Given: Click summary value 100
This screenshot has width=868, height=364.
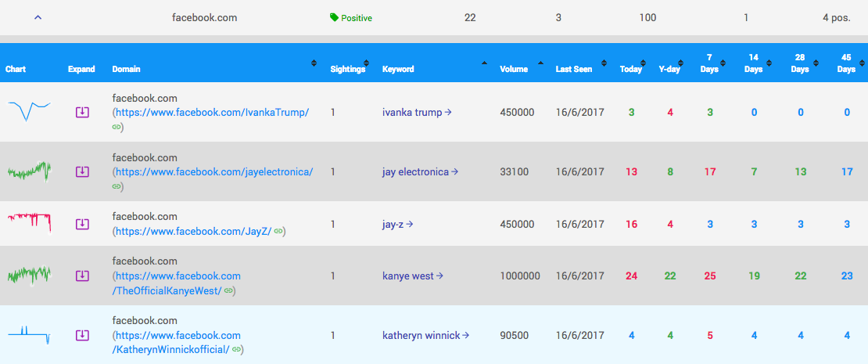Looking at the screenshot, I should 647,18.
